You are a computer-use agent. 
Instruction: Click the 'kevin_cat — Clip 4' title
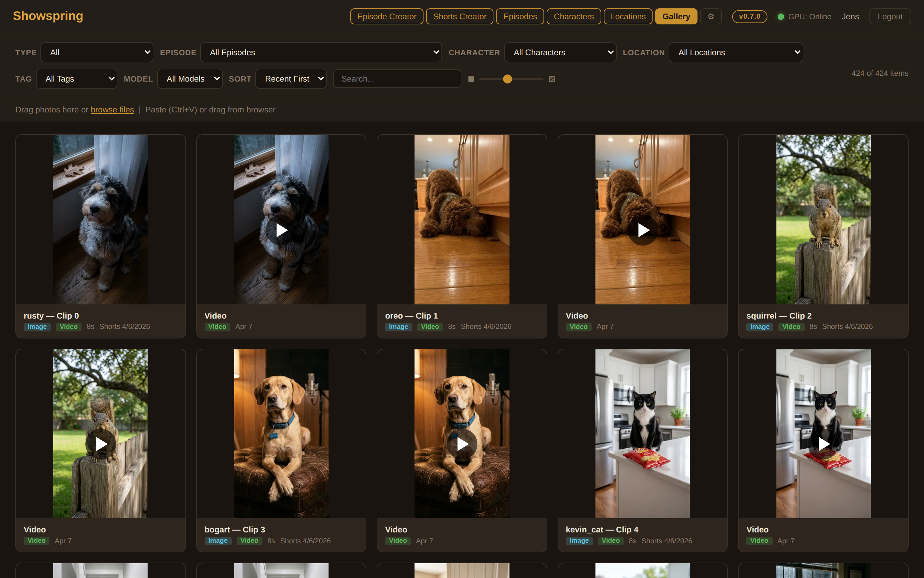tap(602, 530)
